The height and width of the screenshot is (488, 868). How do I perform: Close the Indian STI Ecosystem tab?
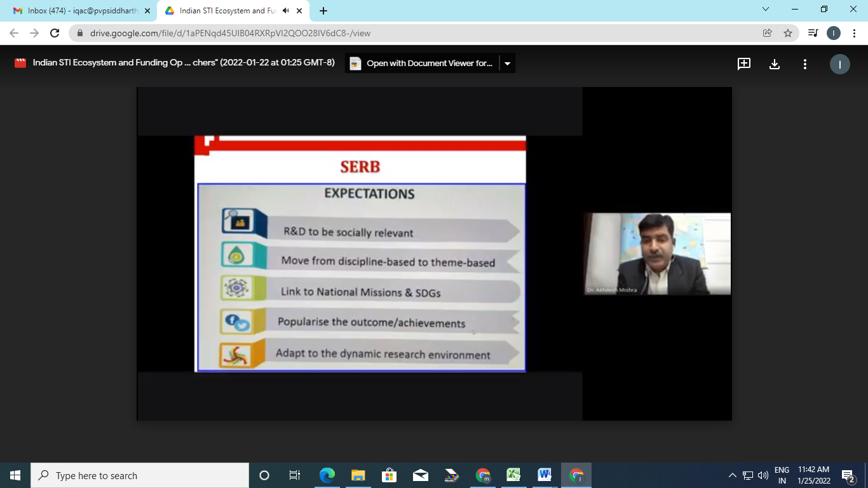tap(299, 11)
